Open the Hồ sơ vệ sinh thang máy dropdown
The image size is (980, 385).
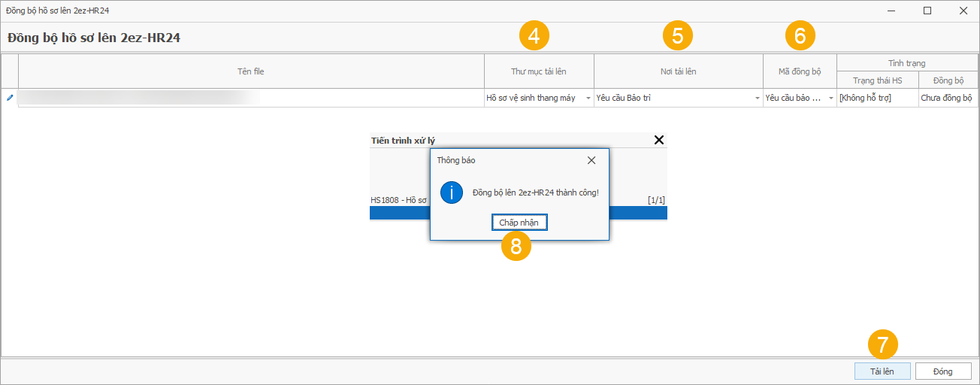[x=588, y=99]
